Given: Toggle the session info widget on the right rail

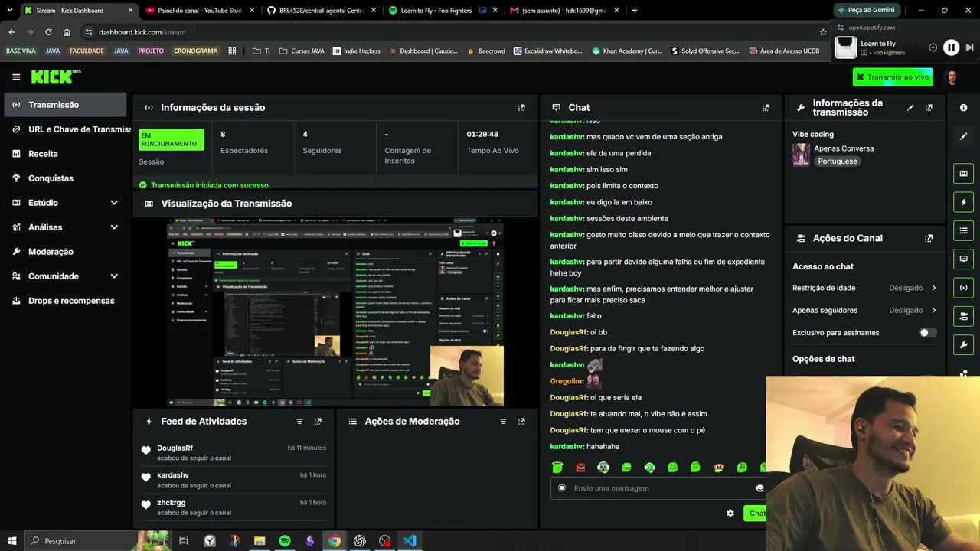Looking at the screenshot, I should click(963, 288).
